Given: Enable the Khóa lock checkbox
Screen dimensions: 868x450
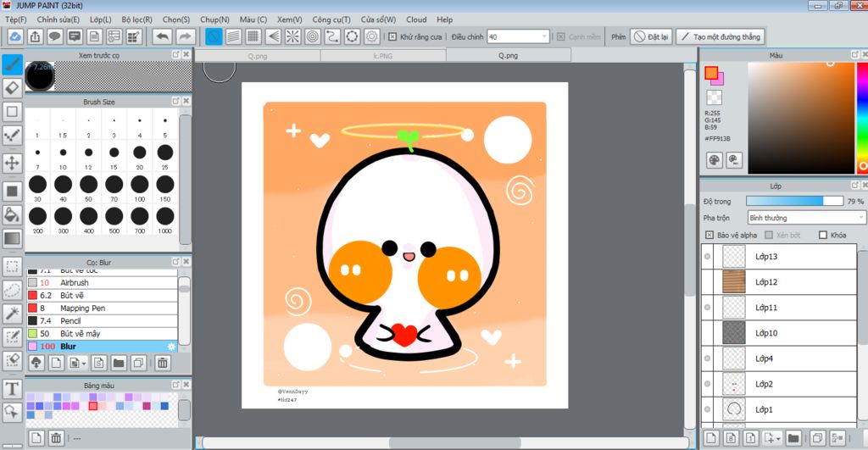Looking at the screenshot, I should (822, 236).
